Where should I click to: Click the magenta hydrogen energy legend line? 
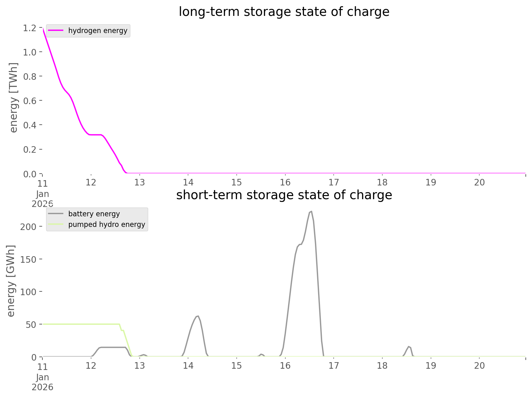click(x=56, y=31)
